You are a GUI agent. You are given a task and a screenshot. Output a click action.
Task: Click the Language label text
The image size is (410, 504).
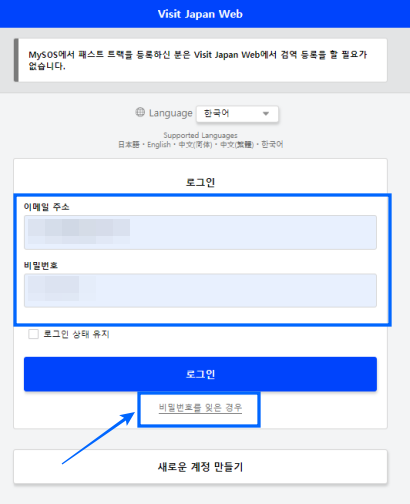[171, 113]
